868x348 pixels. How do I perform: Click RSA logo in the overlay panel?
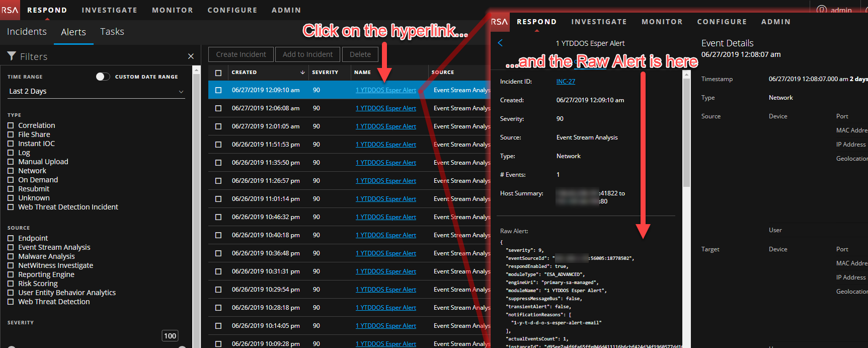pyautogui.click(x=499, y=22)
